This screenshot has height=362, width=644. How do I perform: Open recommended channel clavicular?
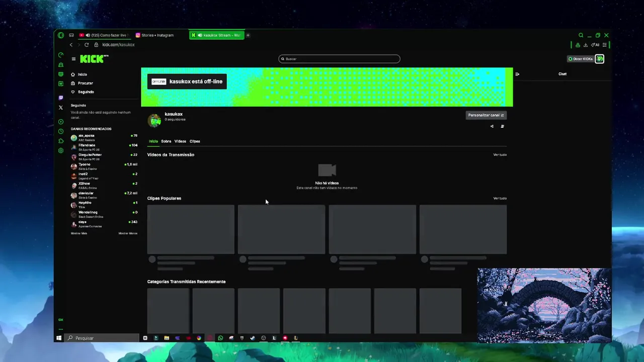click(x=104, y=195)
